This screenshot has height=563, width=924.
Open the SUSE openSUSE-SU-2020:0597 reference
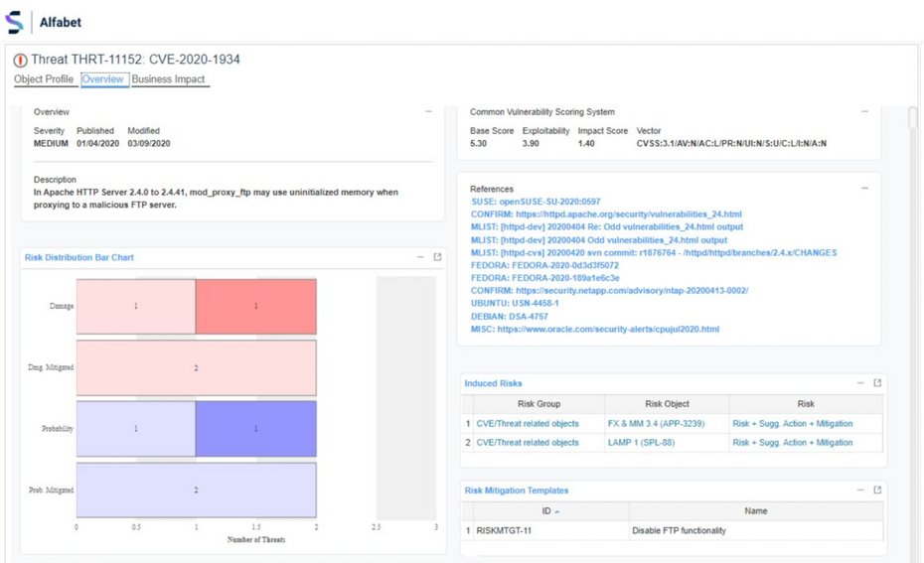click(x=536, y=202)
